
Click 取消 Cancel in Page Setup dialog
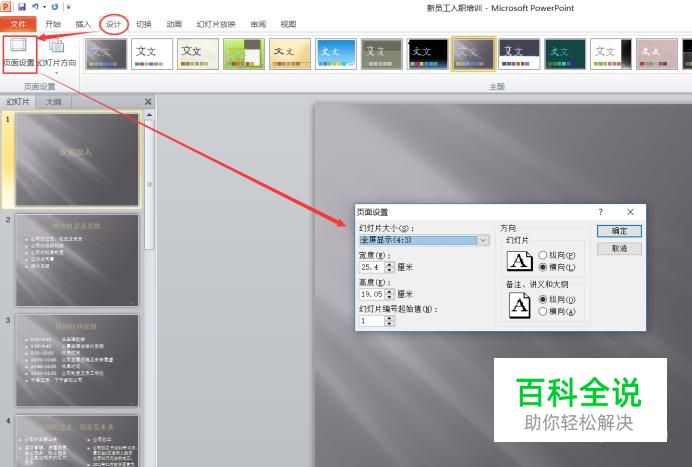coord(619,249)
